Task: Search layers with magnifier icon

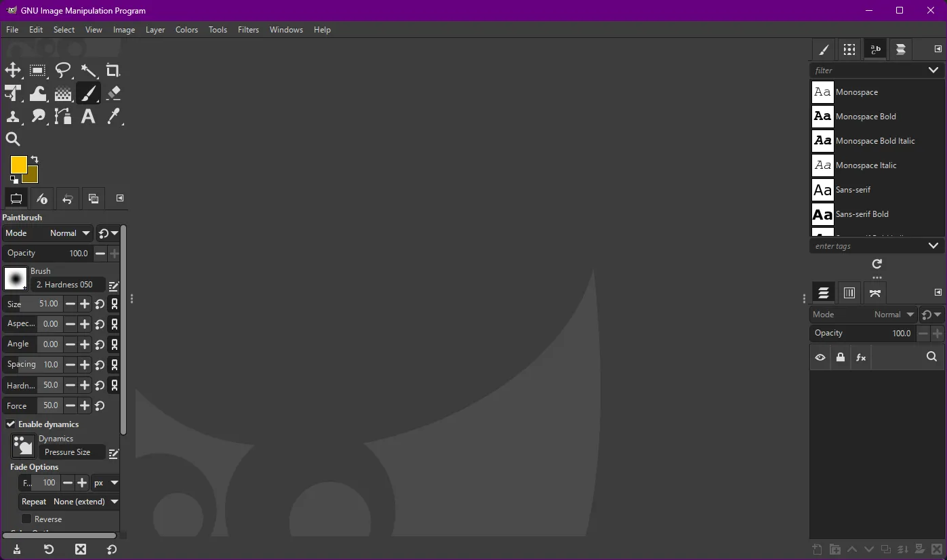Action: [x=931, y=357]
